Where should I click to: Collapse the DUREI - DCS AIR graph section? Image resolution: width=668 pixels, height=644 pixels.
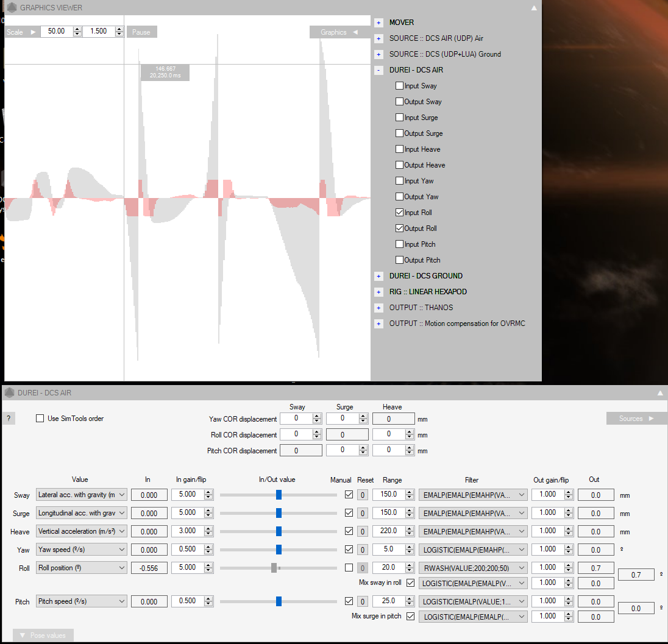tap(378, 70)
